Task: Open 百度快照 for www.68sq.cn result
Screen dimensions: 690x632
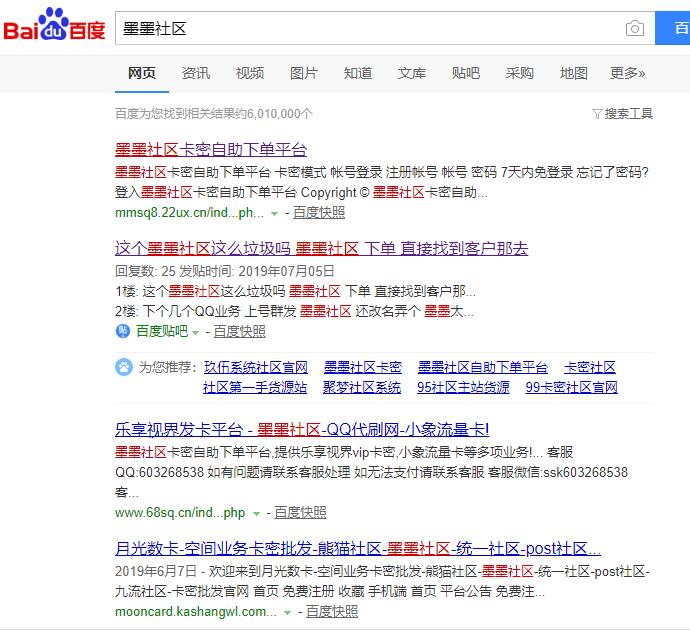Action: 300,513
